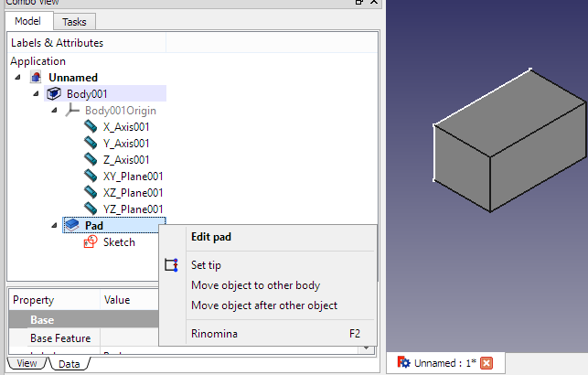
Task: Select Body001Origin in the tree
Action: coord(121,111)
